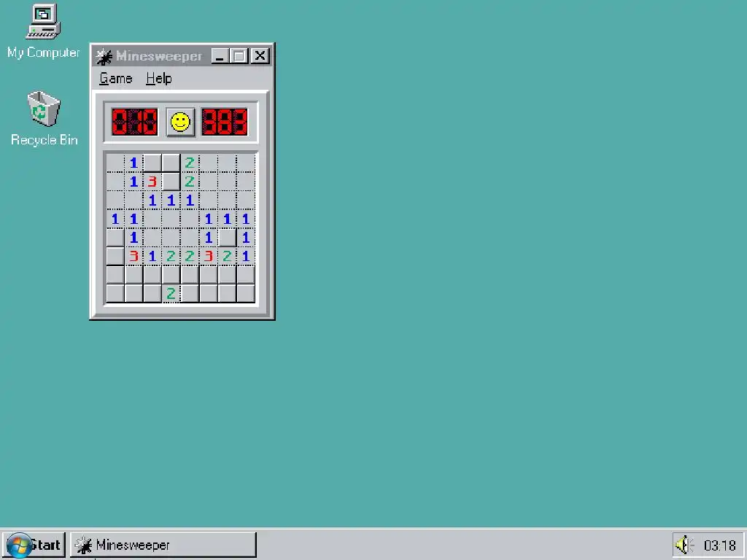
Task: Click the green 2 in the top row
Action: pyautogui.click(x=190, y=163)
